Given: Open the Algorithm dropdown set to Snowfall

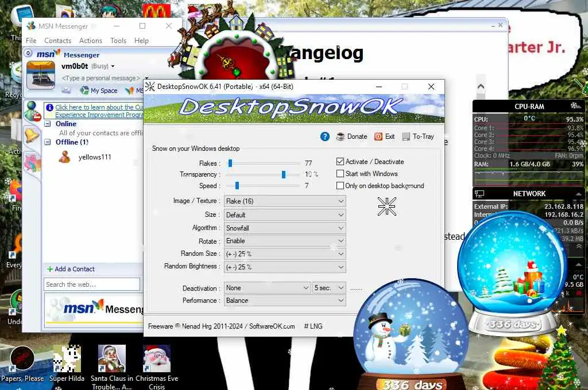Looking at the screenshot, I should pyautogui.click(x=285, y=228).
